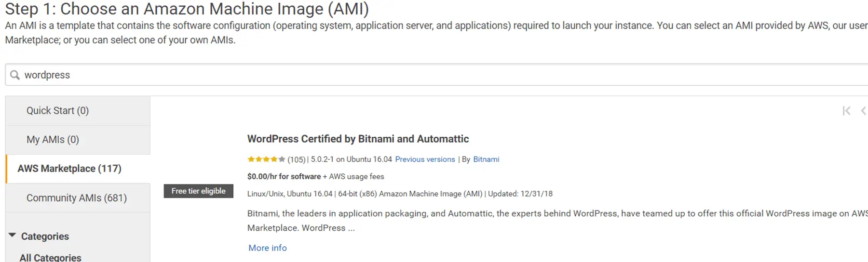Click the Step 1 heading text
This screenshot has height=262, width=868.
[187, 9]
